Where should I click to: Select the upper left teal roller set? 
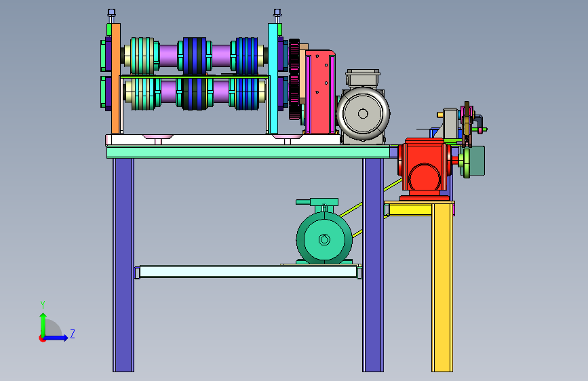tap(142, 56)
